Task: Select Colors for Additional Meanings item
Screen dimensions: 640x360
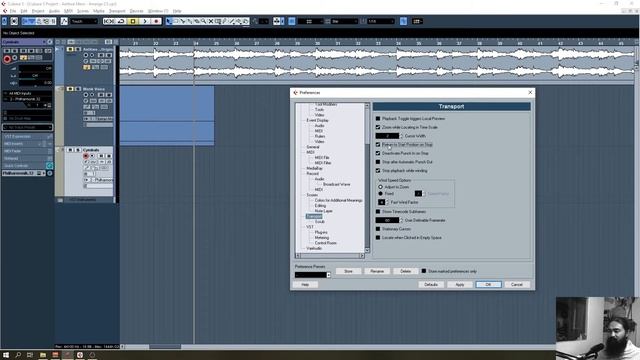Action: [x=338, y=200]
